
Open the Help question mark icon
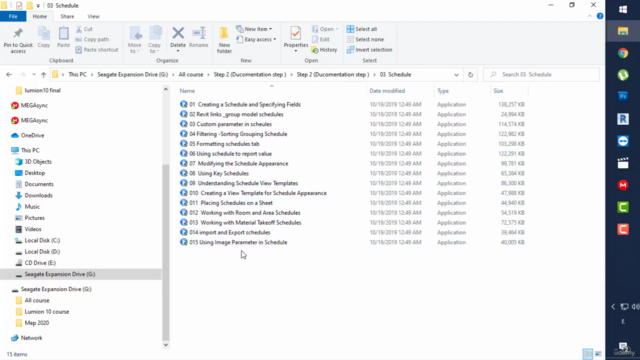click(x=600, y=16)
